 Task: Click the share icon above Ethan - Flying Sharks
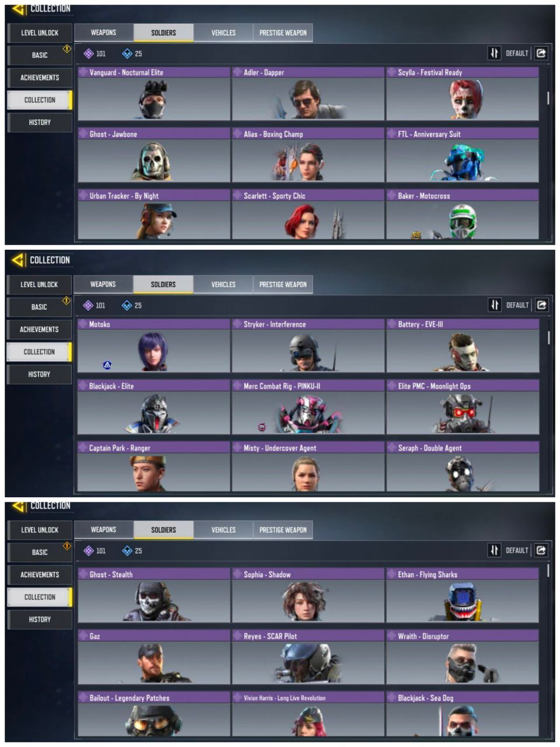(541, 550)
